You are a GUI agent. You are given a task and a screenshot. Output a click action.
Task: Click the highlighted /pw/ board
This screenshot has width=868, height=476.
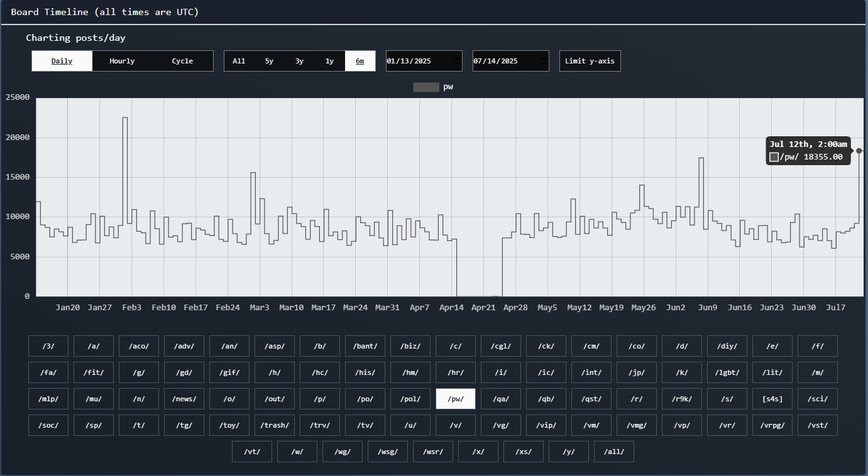(456, 399)
